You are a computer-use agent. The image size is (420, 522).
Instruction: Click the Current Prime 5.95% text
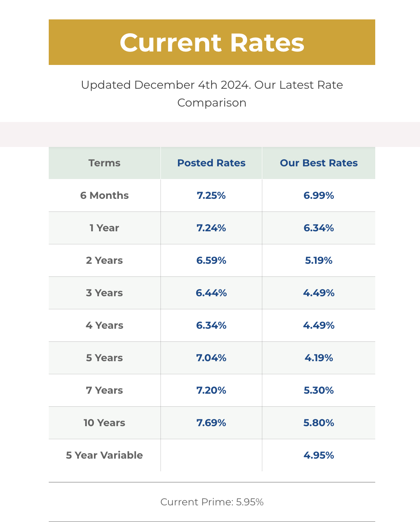(x=212, y=502)
